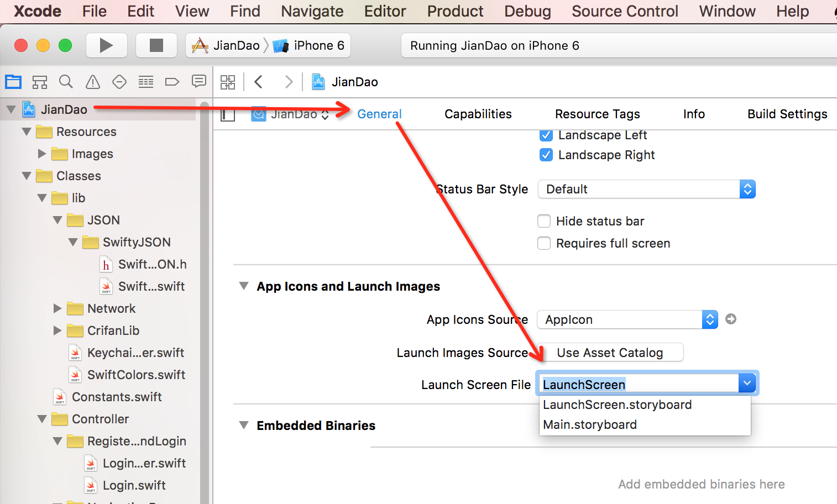Uncheck Landscape Right orientation

coord(546,155)
